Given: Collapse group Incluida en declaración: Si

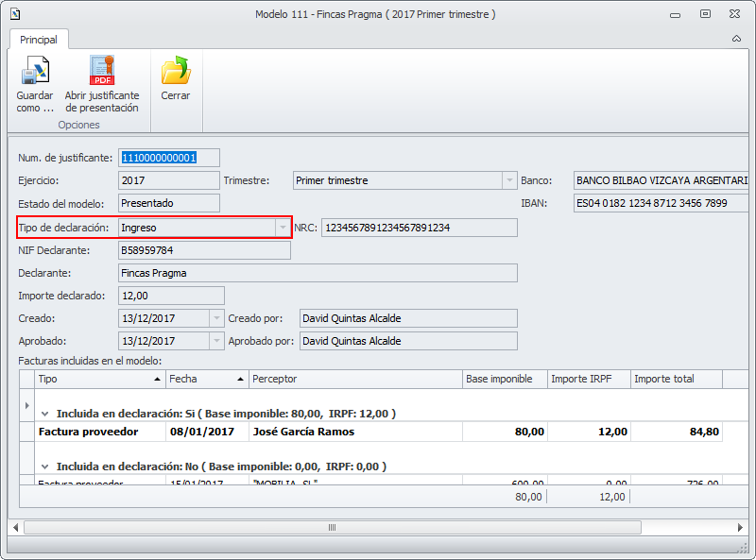Looking at the screenshot, I should pyautogui.click(x=44, y=414).
